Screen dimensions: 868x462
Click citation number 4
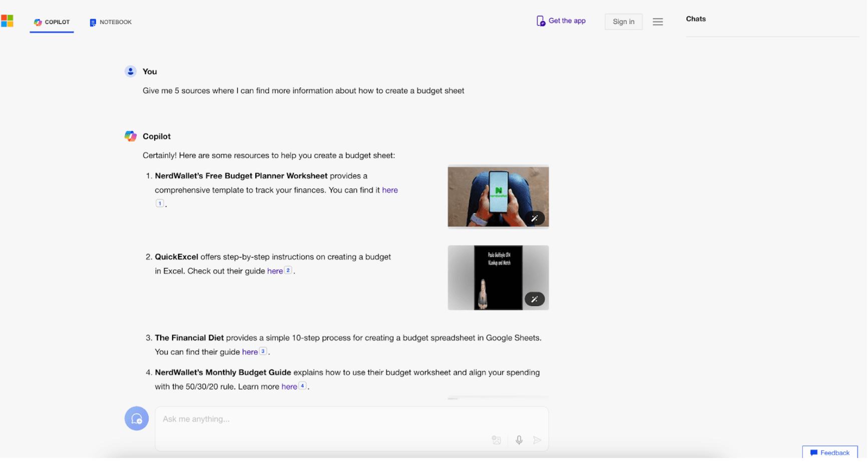[x=302, y=386]
